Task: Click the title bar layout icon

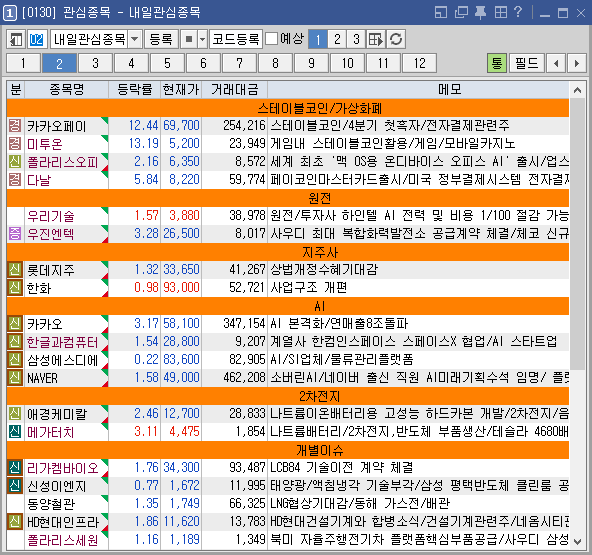Action: tap(441, 12)
